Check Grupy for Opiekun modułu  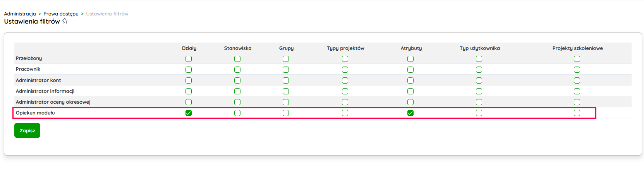pos(286,113)
